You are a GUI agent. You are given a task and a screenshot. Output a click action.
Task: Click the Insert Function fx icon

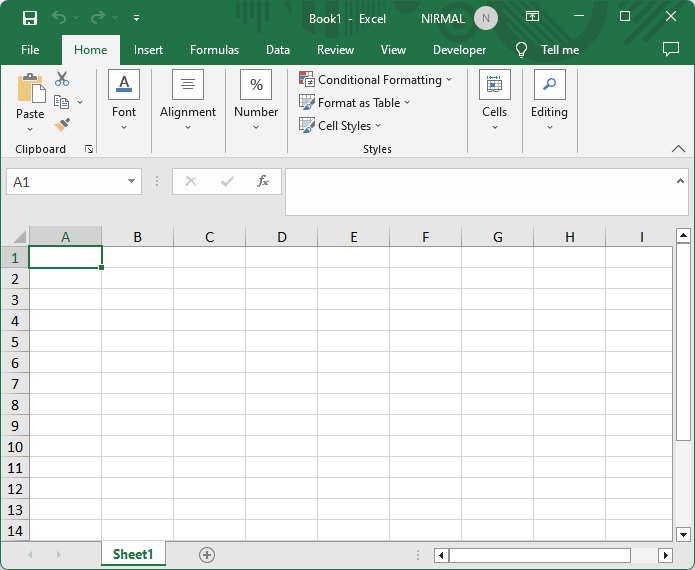(x=263, y=181)
